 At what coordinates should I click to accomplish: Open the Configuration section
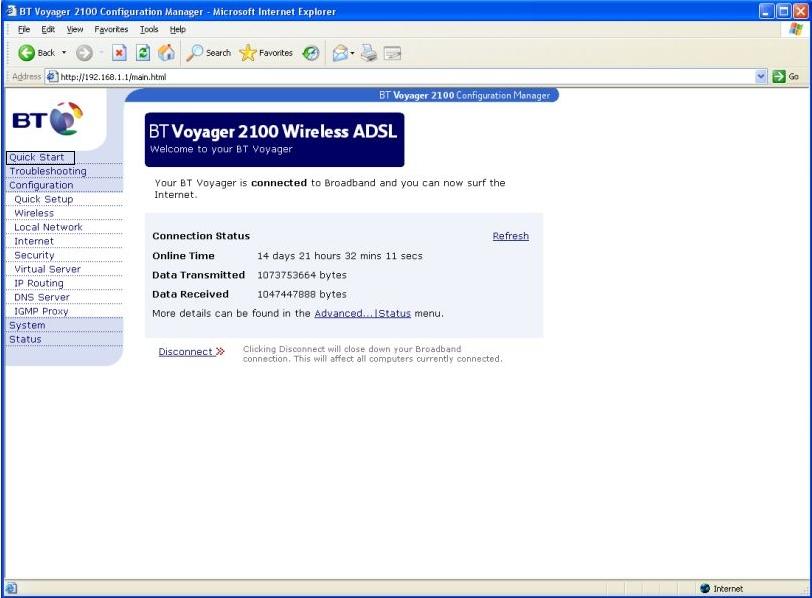coord(41,185)
